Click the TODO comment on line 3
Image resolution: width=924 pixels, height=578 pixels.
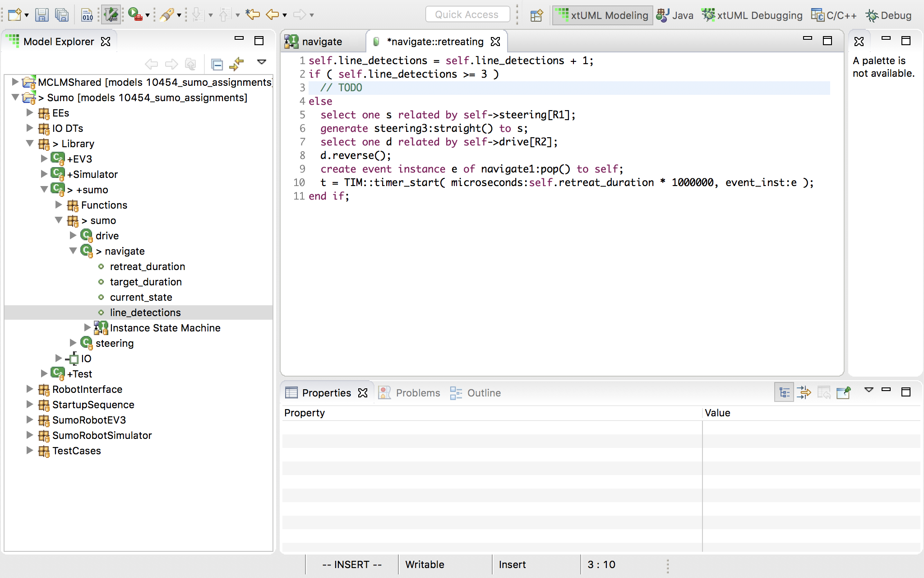coord(341,88)
